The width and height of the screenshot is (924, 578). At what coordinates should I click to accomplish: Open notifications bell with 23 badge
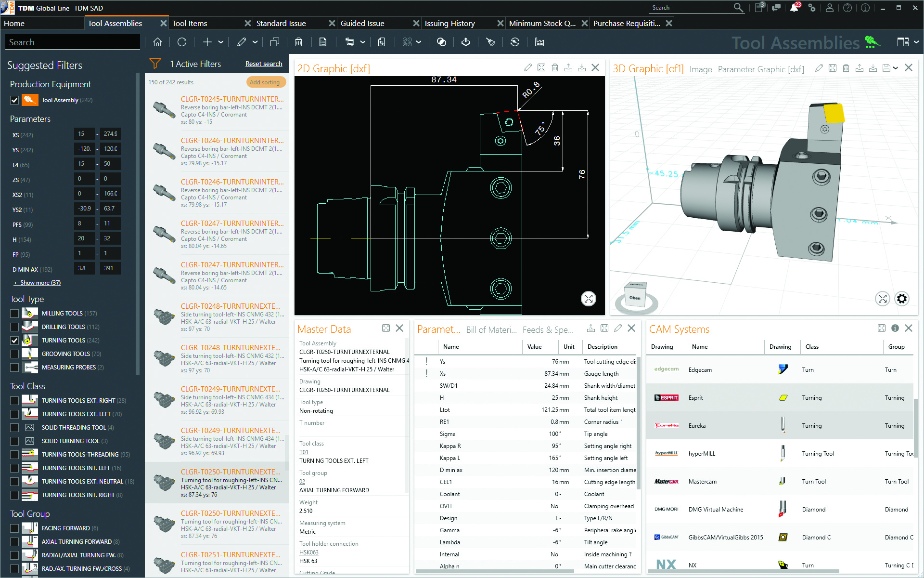pyautogui.click(x=795, y=8)
